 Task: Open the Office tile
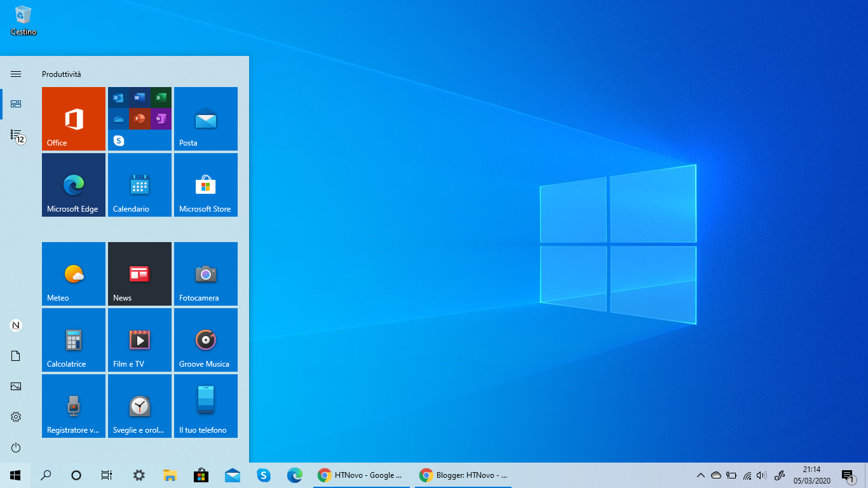73,119
